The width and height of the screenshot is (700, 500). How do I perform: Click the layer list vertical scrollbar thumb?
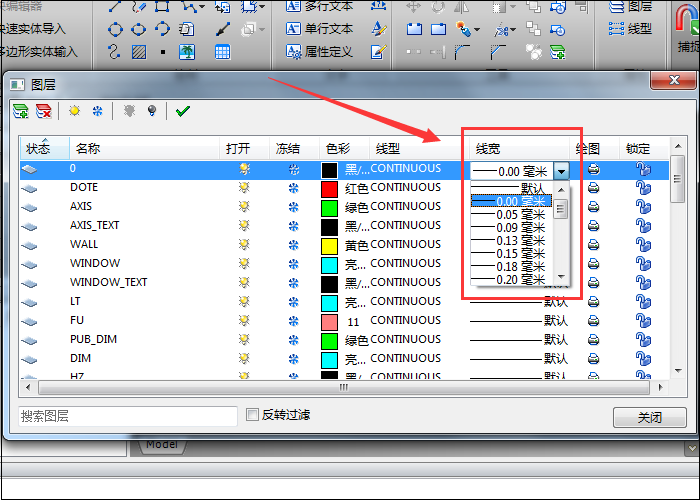click(x=677, y=179)
